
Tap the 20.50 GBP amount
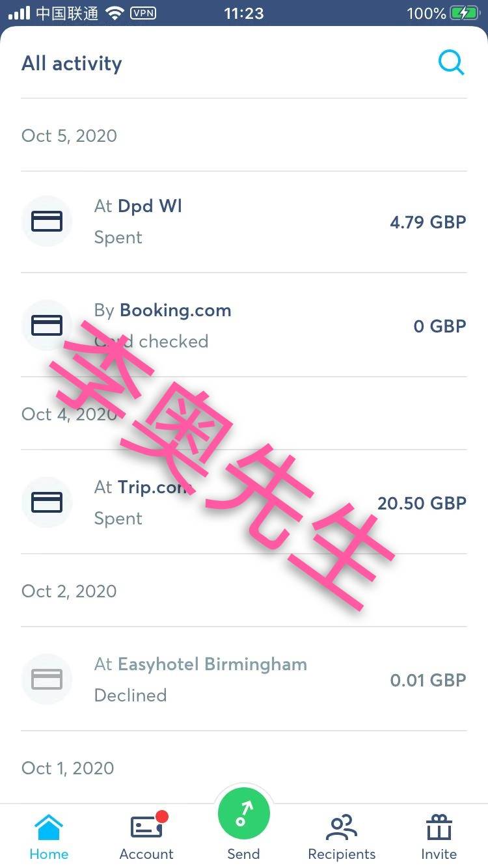point(422,503)
